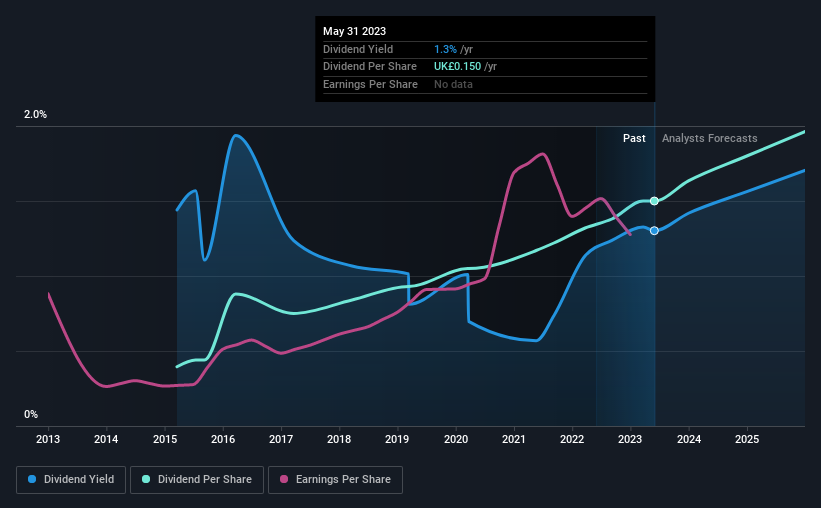Click the 2.0% y-axis label
This screenshot has height=508, width=821.
click(x=35, y=114)
